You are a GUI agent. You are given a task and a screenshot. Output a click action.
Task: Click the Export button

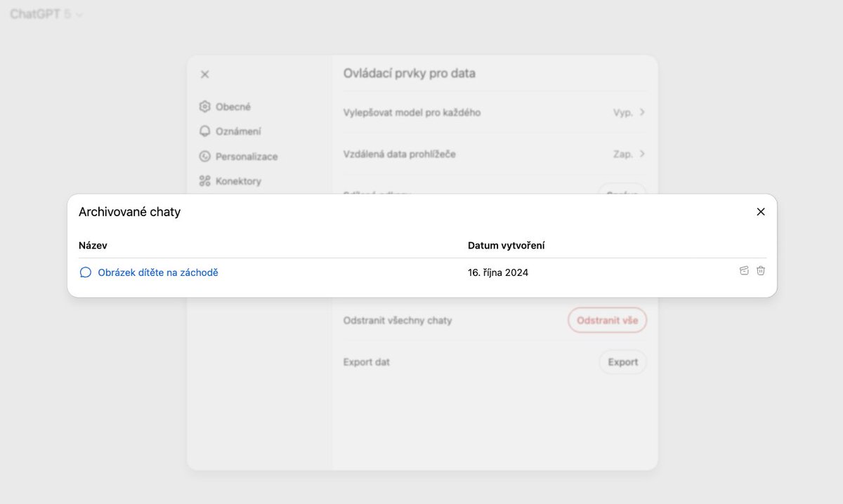[x=623, y=362]
